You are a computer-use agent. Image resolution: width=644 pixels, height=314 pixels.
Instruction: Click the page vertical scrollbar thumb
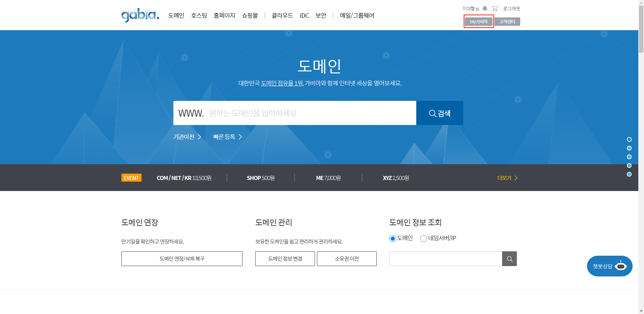click(641, 29)
